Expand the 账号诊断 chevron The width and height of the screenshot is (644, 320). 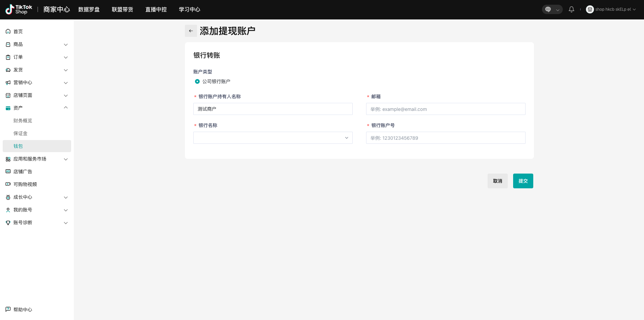pyautogui.click(x=66, y=223)
